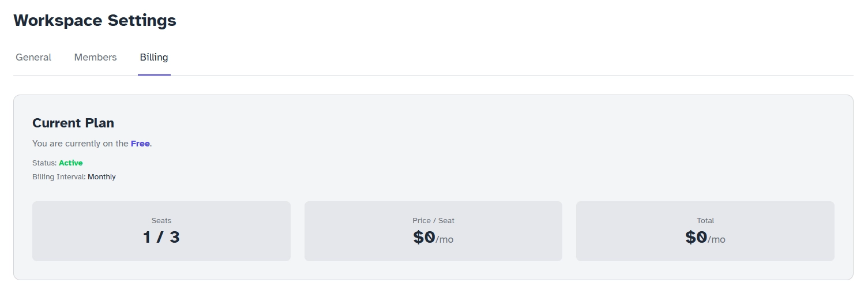Click the "Status:" label text
Viewport: 868px width, 290px height.
point(44,163)
